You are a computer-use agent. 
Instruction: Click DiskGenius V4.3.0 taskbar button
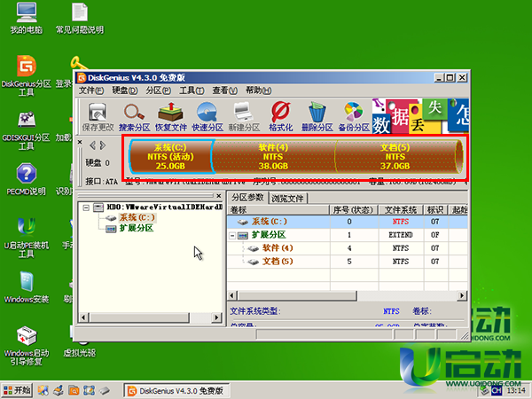(176, 391)
